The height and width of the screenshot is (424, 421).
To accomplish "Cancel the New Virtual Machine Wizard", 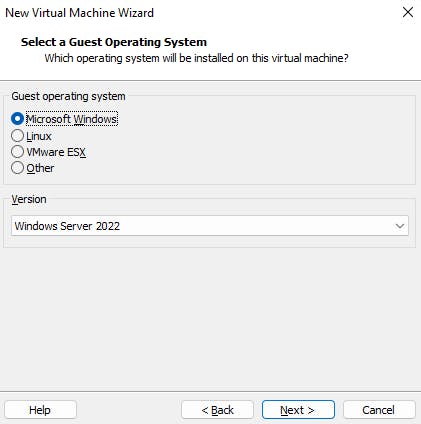I will point(379,410).
